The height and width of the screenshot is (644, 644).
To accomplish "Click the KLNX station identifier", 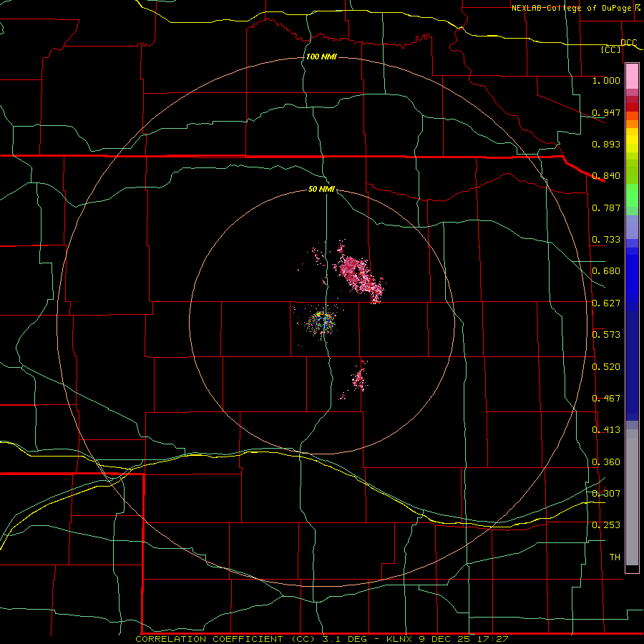I will (399, 639).
